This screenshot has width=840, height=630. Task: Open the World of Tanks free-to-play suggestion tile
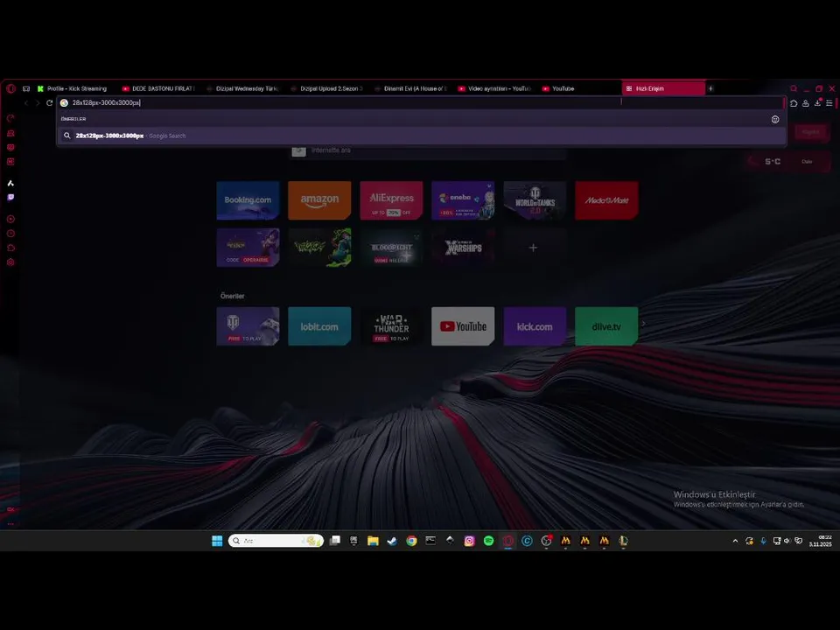click(248, 326)
